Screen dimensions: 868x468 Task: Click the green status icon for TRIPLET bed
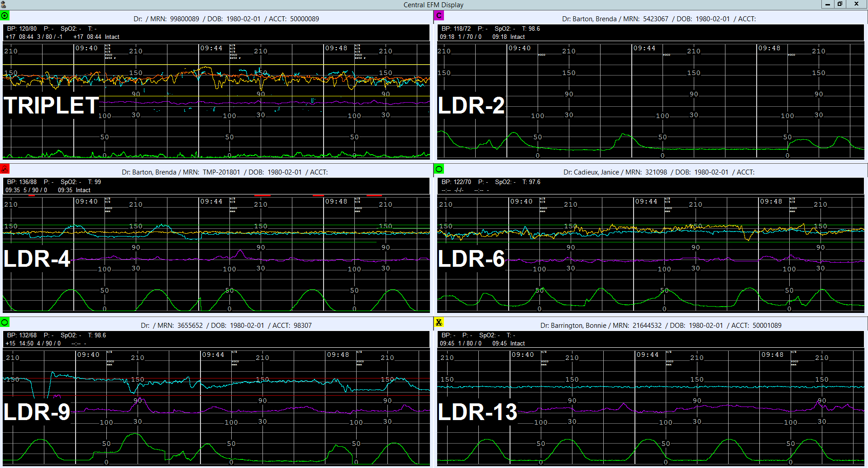click(5, 16)
